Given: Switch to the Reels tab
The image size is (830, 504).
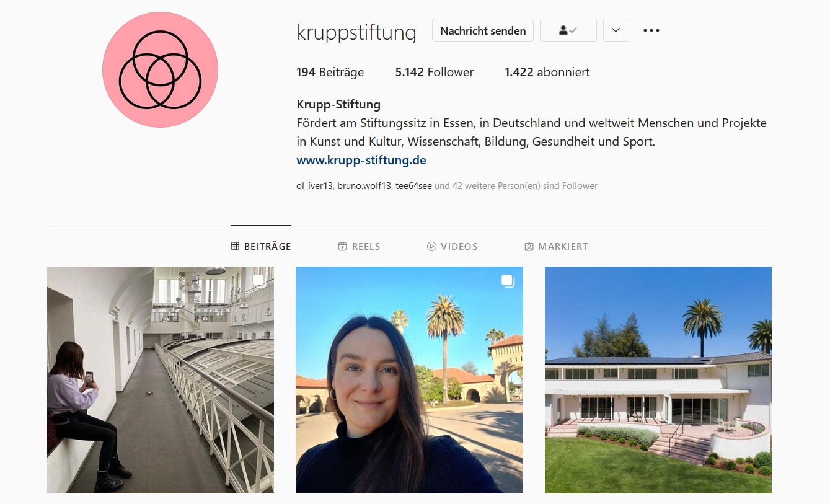Looking at the screenshot, I should [x=359, y=246].
